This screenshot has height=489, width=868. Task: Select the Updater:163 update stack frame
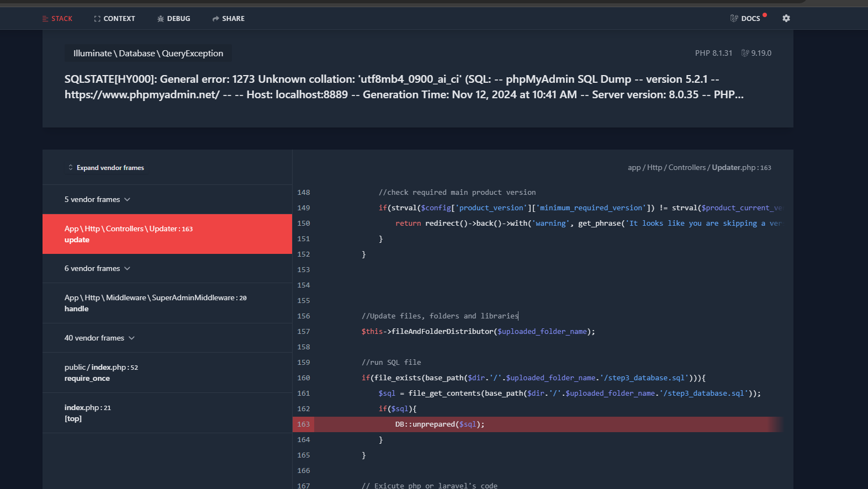click(167, 234)
